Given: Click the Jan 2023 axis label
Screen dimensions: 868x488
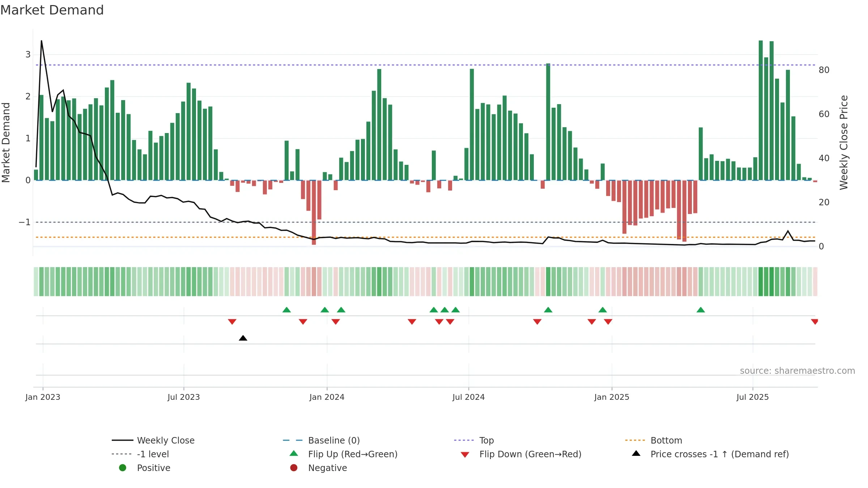Looking at the screenshot, I should click(43, 397).
